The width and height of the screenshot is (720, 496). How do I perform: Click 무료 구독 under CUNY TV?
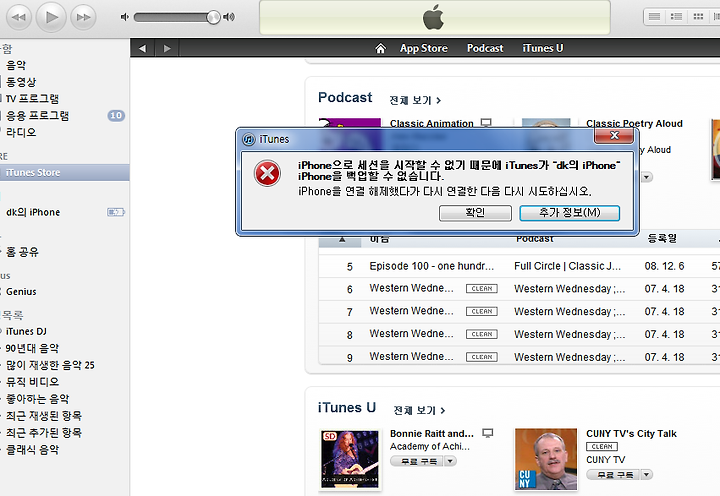pos(613,474)
